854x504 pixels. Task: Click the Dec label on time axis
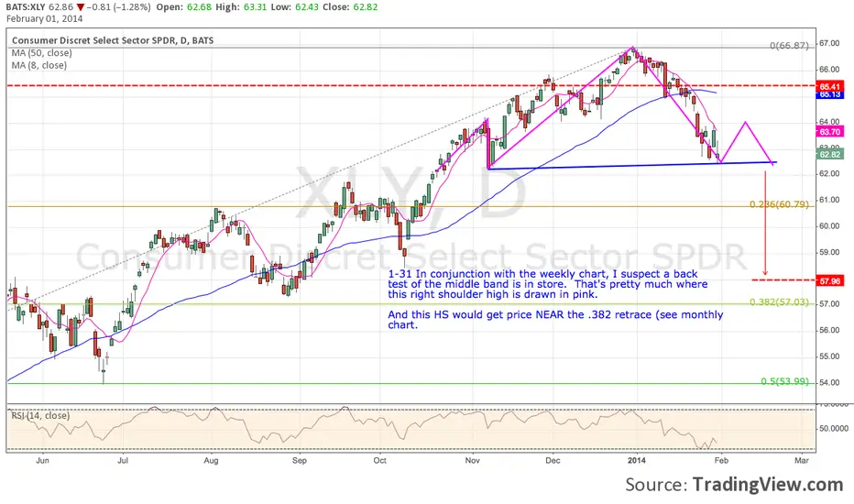(553, 460)
